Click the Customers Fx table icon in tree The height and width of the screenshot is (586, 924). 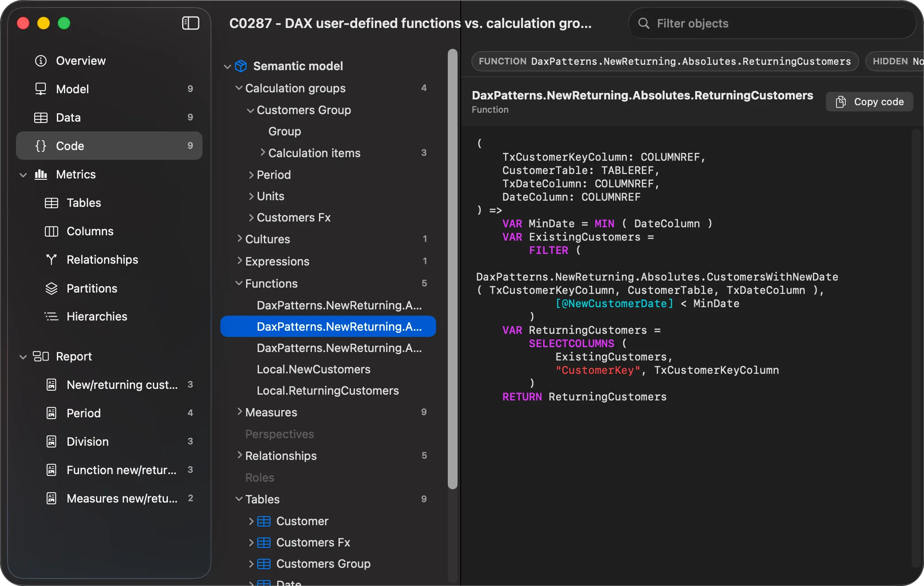tap(264, 542)
